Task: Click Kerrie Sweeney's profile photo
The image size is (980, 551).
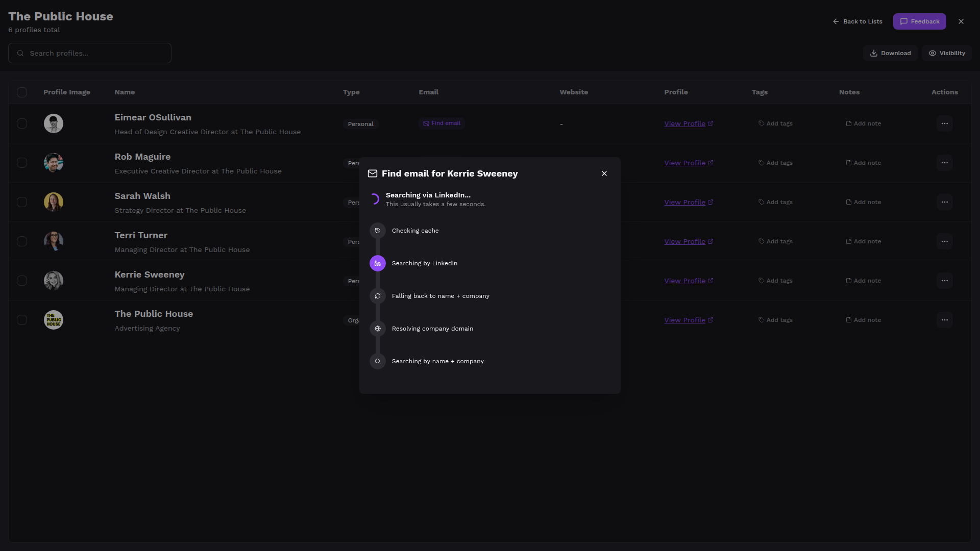Action: 54,281
